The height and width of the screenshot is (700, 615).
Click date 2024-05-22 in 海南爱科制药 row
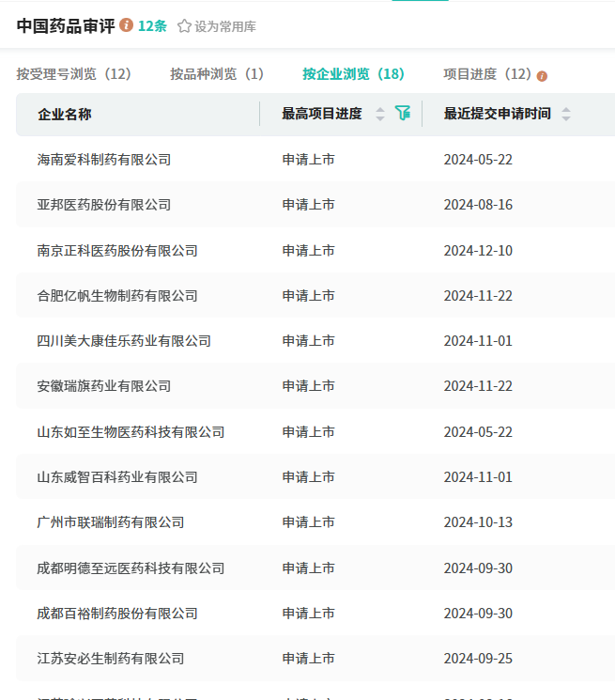point(478,160)
